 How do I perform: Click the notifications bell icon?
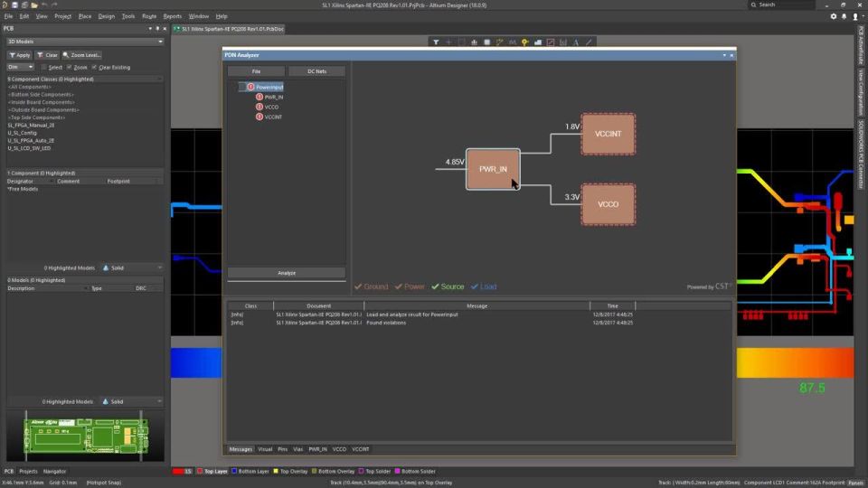point(844,16)
